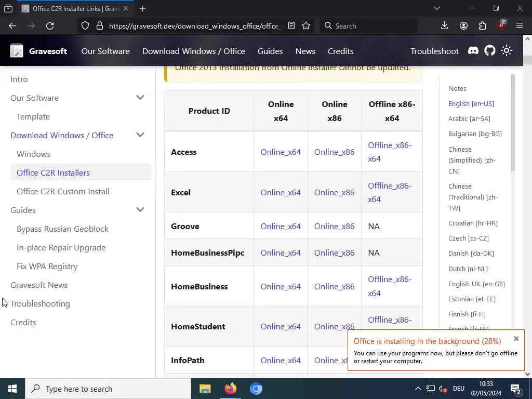
Task: Open Bypass Russian Geoblock guide
Action: click(63, 229)
